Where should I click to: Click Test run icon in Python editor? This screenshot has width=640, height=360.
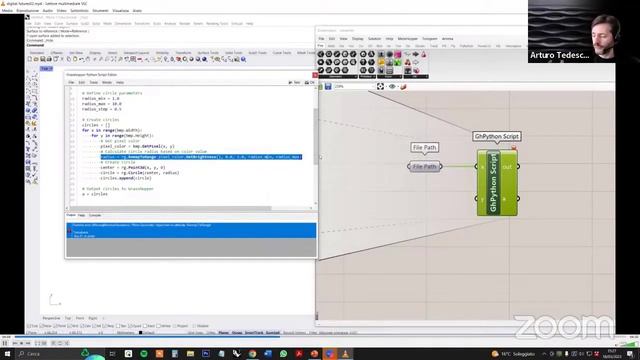pyautogui.click(x=294, y=82)
